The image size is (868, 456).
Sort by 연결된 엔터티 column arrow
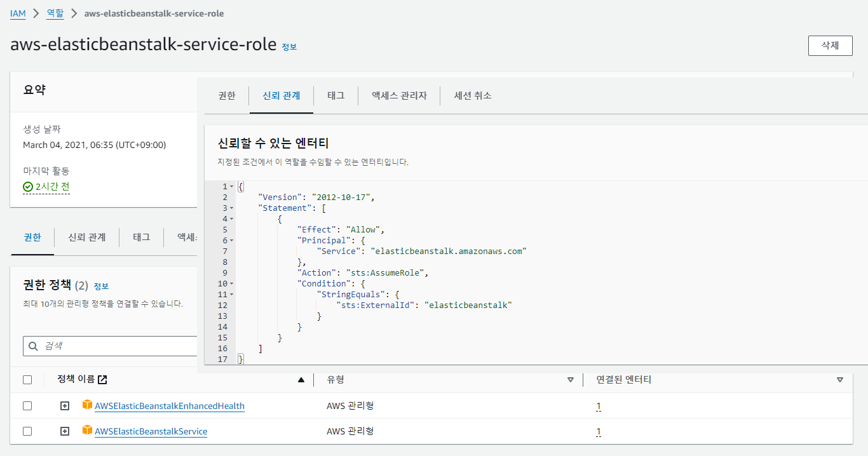tap(840, 380)
